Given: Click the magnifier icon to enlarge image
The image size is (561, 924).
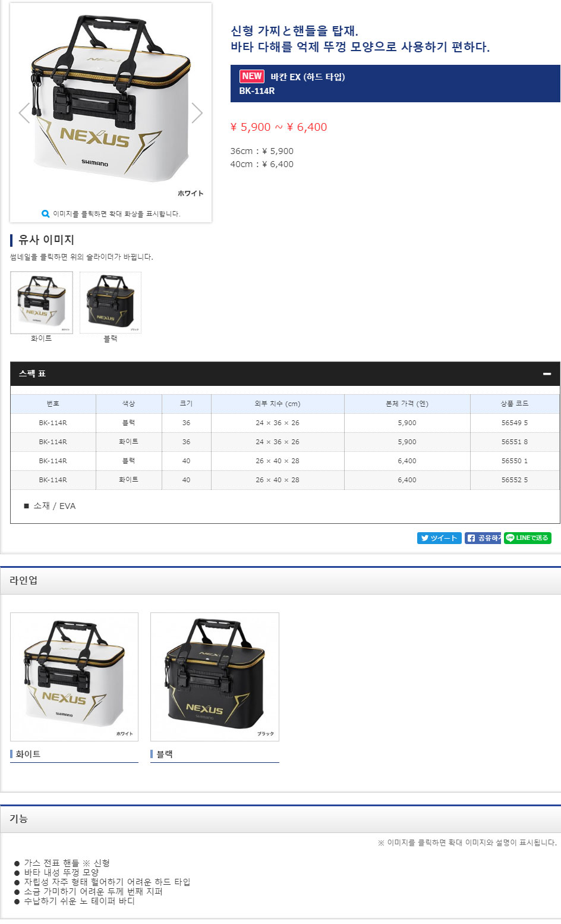Looking at the screenshot, I should click(x=46, y=214).
